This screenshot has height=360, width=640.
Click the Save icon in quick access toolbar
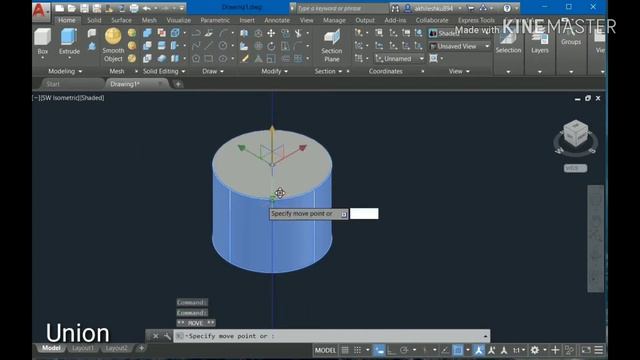click(x=84, y=8)
